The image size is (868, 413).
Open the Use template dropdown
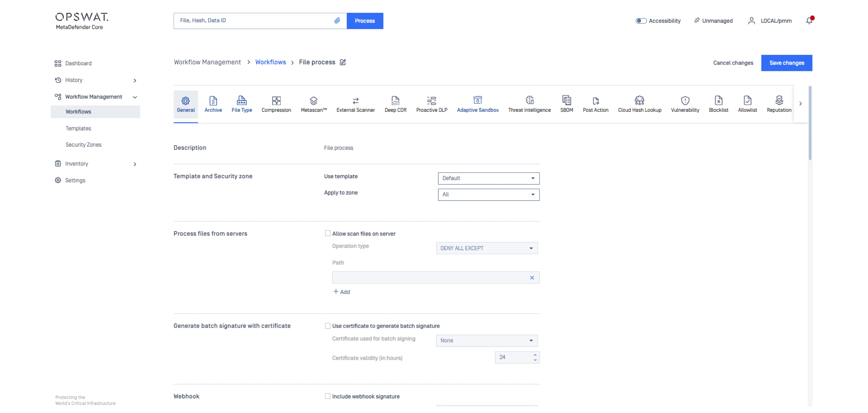(x=488, y=178)
